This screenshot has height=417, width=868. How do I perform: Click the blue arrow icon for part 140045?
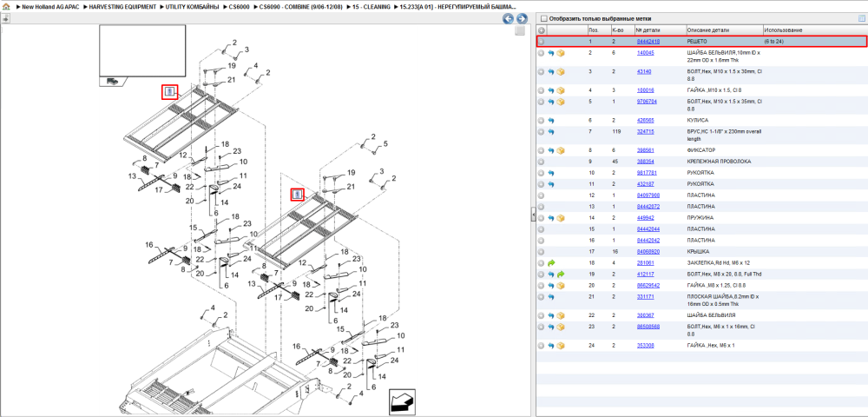coord(551,53)
